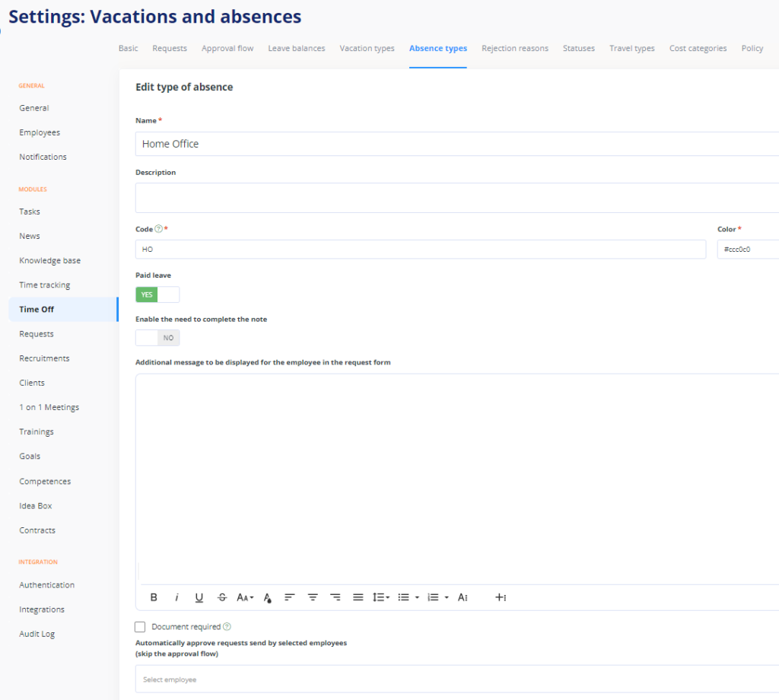Expand the bulleted list options
This screenshot has width=779, height=700.
point(417,598)
